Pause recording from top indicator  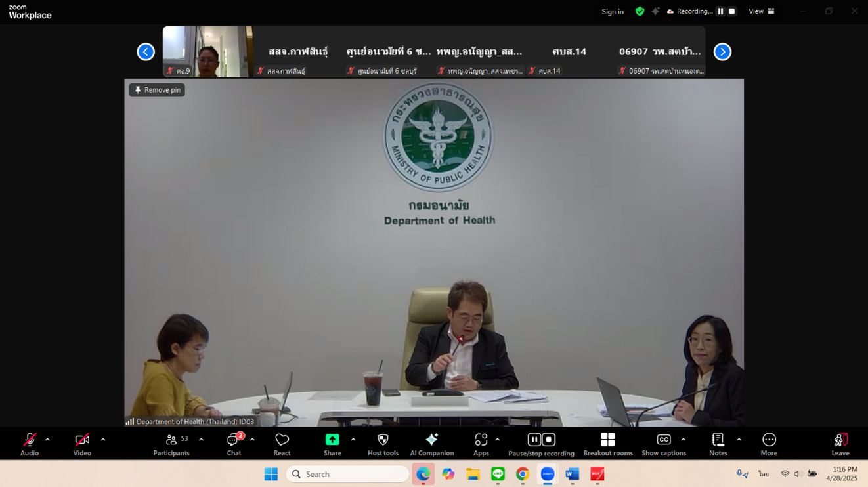pyautogui.click(x=720, y=11)
